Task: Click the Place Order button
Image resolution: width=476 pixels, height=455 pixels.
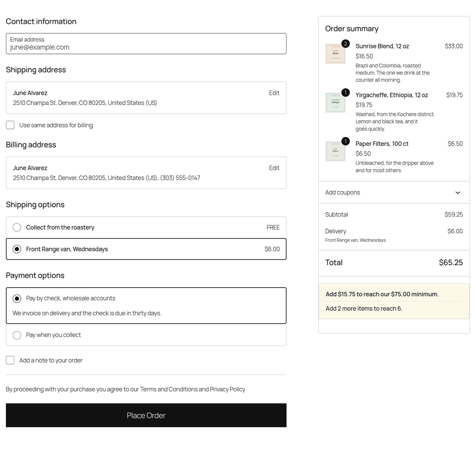Action: point(146,415)
